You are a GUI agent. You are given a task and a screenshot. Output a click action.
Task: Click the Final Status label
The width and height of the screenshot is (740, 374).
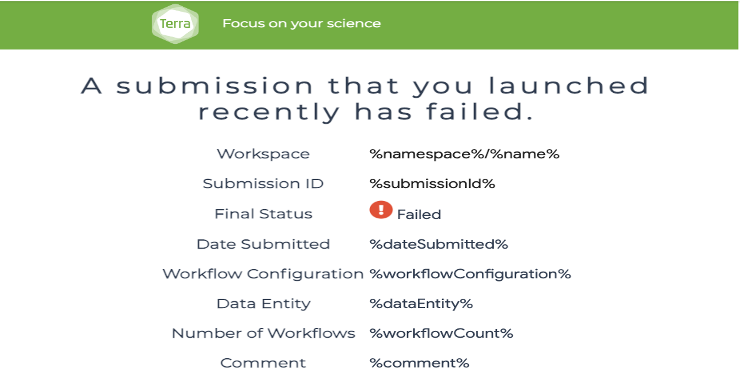pyautogui.click(x=263, y=214)
